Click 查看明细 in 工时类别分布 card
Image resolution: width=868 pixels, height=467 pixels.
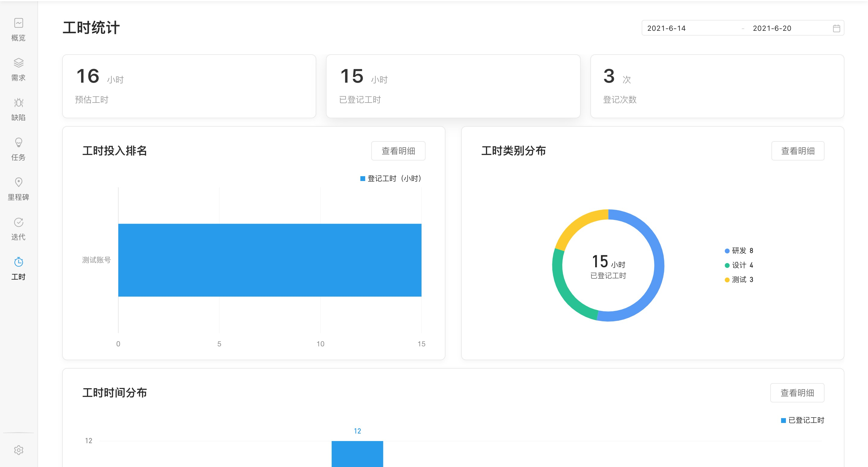(798, 151)
